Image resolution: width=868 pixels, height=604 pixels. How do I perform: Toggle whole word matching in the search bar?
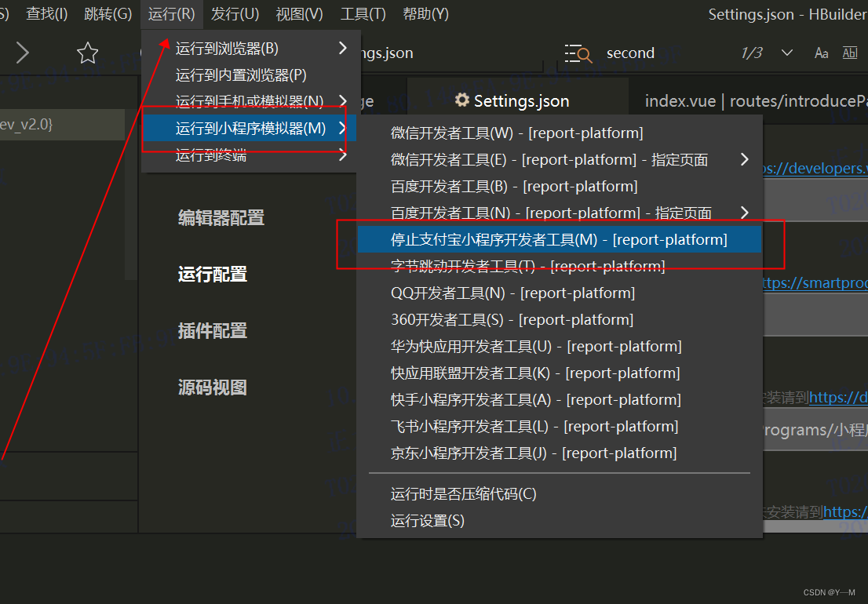pos(849,53)
